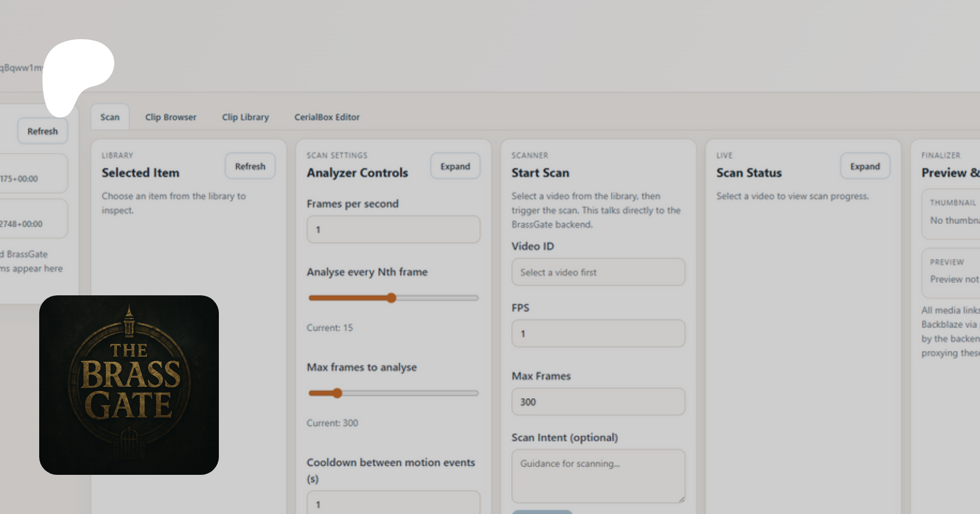Switch to the Scan tab

(x=110, y=117)
